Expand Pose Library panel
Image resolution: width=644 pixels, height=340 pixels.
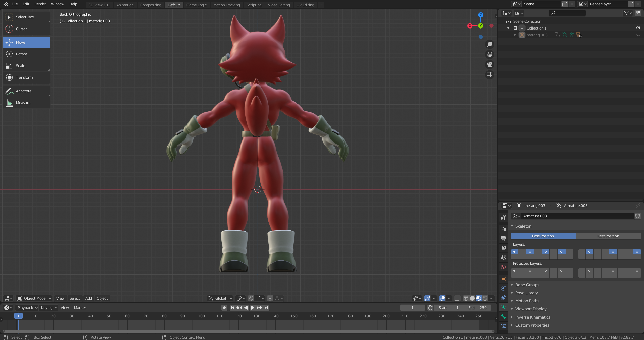(526, 293)
